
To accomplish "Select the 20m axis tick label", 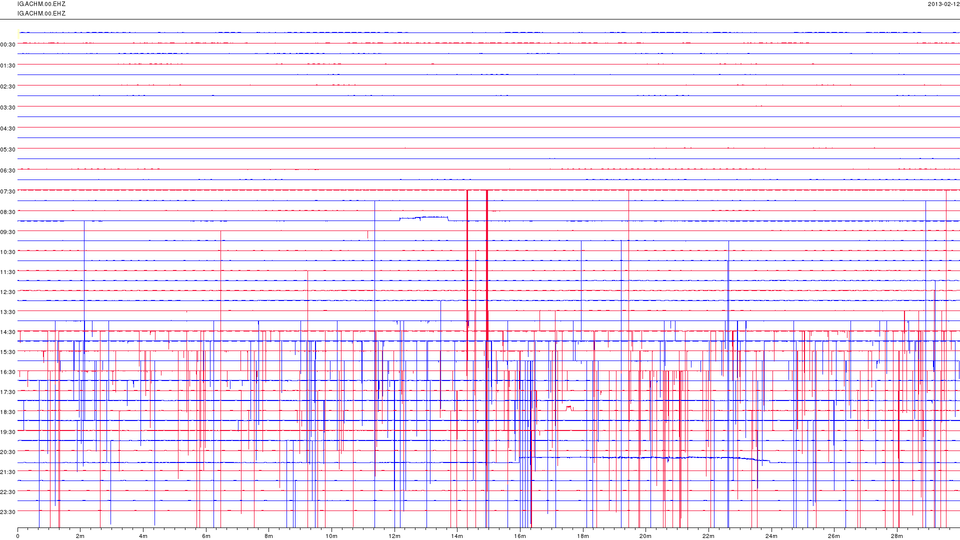I will 645,536.
